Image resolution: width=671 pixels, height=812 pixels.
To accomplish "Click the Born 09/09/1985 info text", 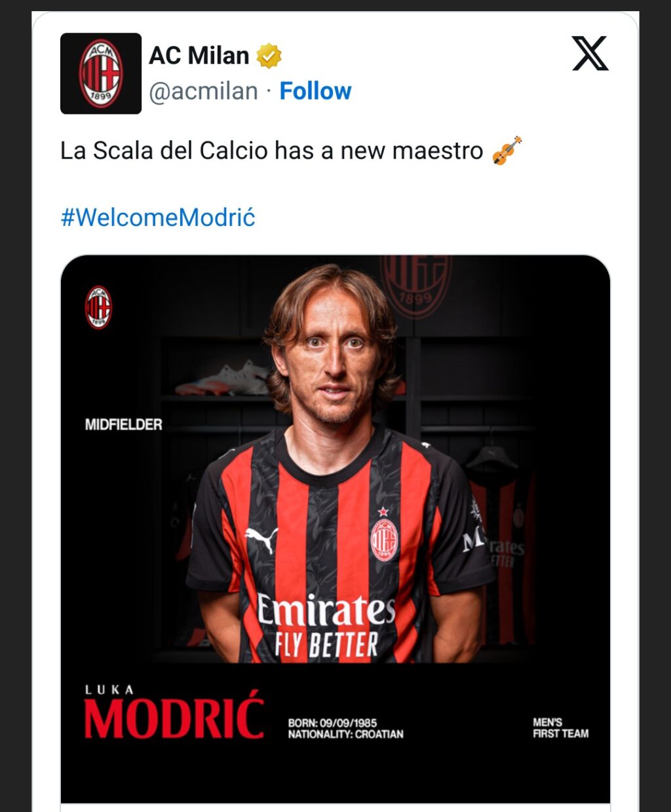I will (332, 723).
